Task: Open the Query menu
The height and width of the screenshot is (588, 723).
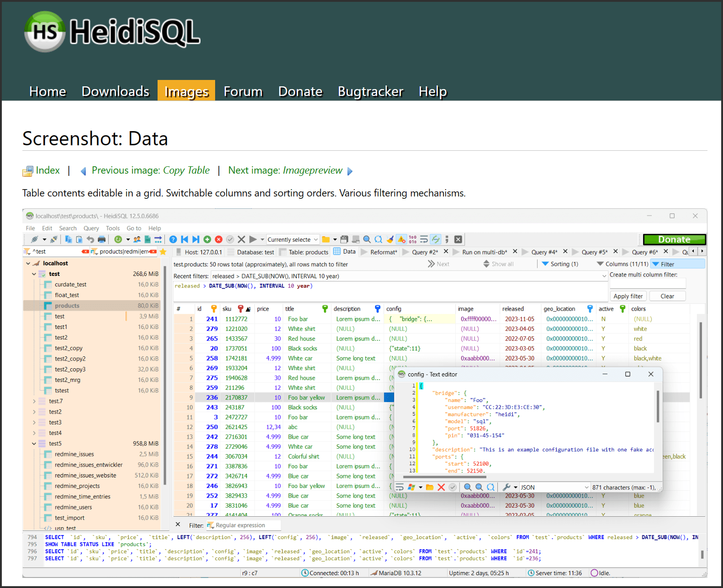Action: click(91, 228)
